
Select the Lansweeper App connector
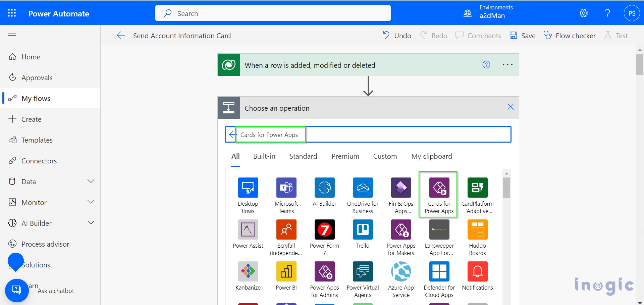(x=439, y=237)
